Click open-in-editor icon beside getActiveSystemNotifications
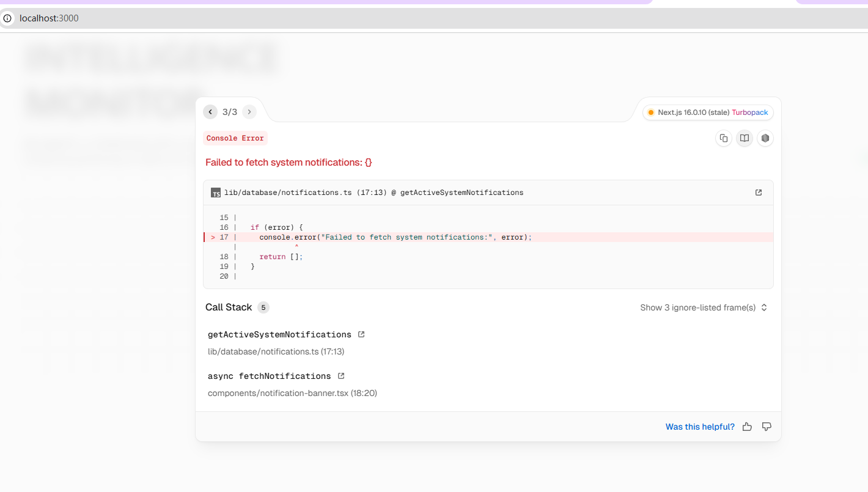 point(361,334)
